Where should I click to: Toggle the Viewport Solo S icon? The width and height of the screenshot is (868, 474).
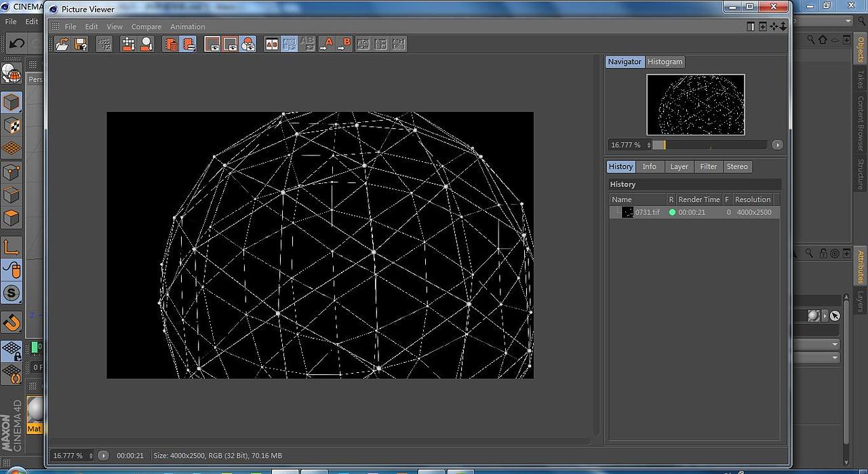tap(12, 294)
